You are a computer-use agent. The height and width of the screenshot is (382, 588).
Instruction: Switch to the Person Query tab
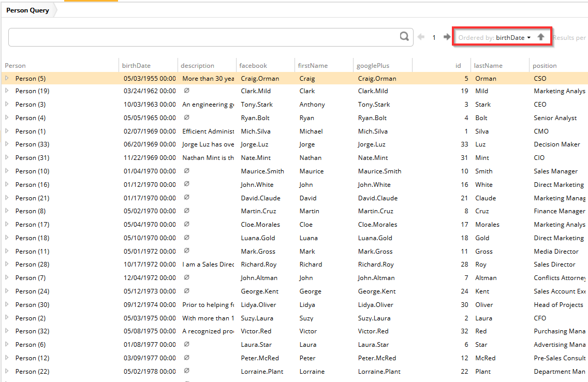point(28,10)
